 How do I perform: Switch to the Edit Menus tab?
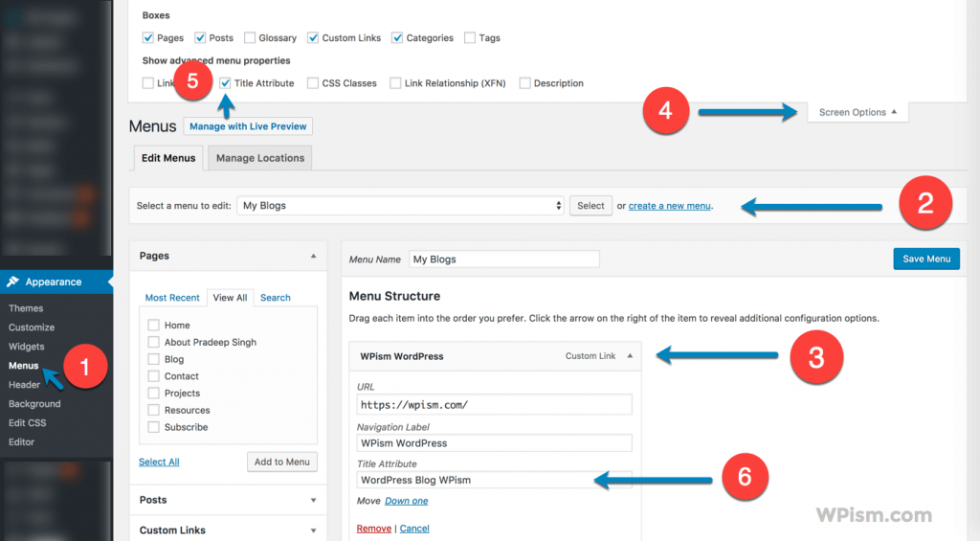click(168, 158)
